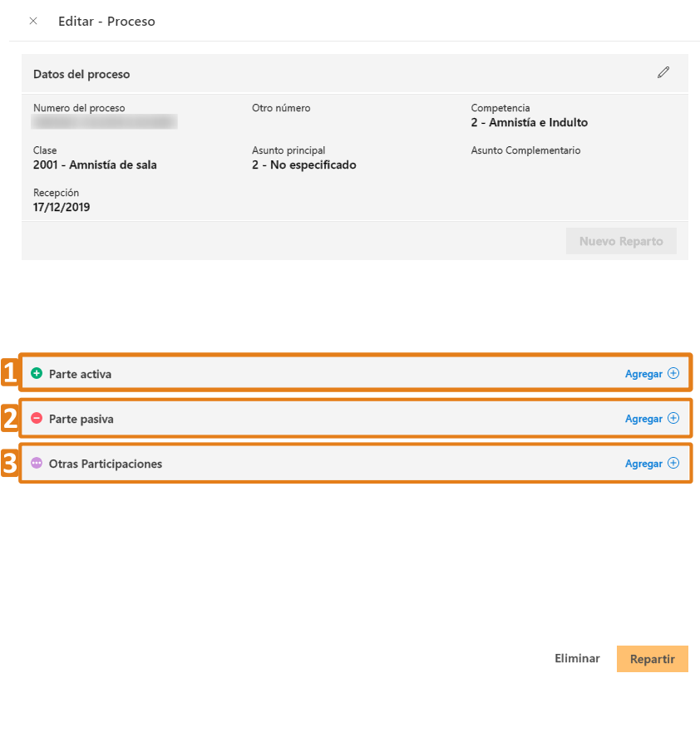
Task: Click the purple dots icon beside Otras Participaciones
Action: (x=37, y=464)
